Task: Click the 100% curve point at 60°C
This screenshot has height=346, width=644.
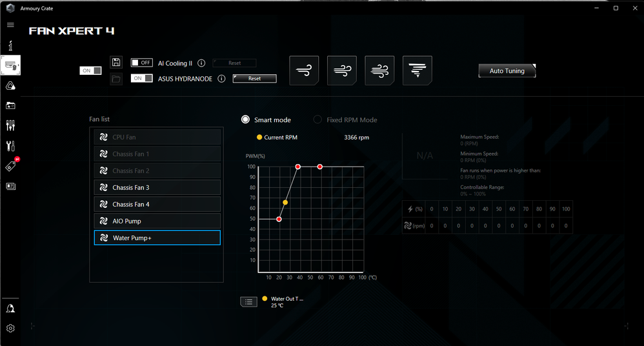Action: click(x=320, y=167)
